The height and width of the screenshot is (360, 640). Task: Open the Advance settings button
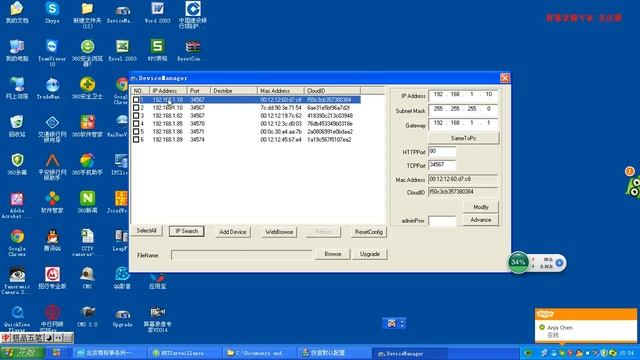(480, 220)
